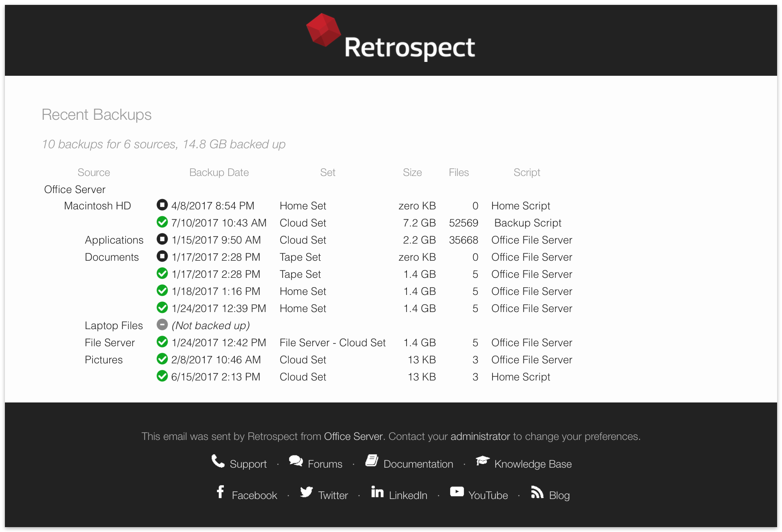Select the Applications source
This screenshot has height=532, width=782.
[114, 240]
